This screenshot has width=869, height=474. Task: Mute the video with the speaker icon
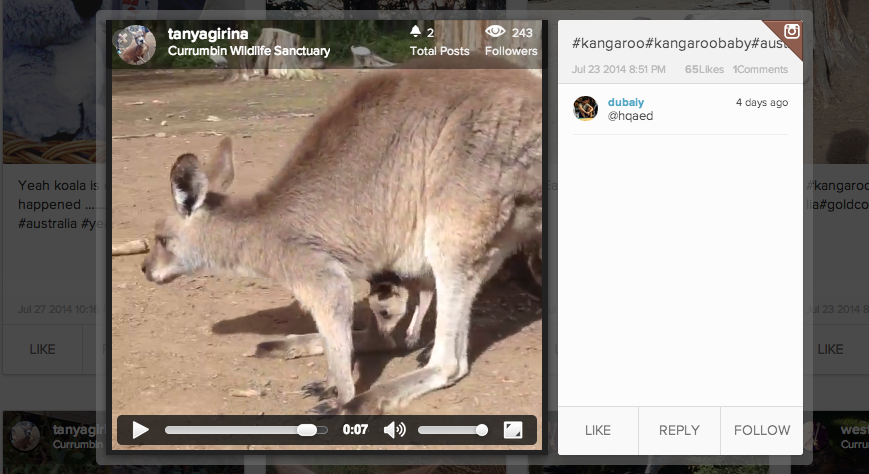(394, 430)
